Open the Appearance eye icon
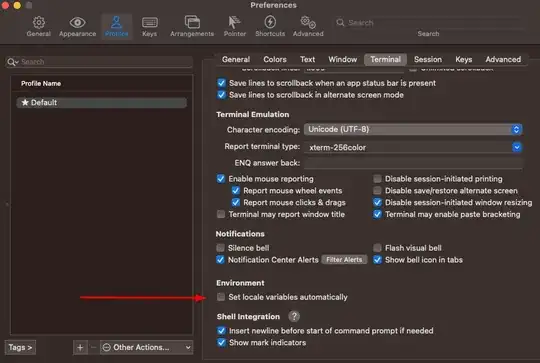Viewport: 540px width, 363px height. pyautogui.click(x=77, y=23)
